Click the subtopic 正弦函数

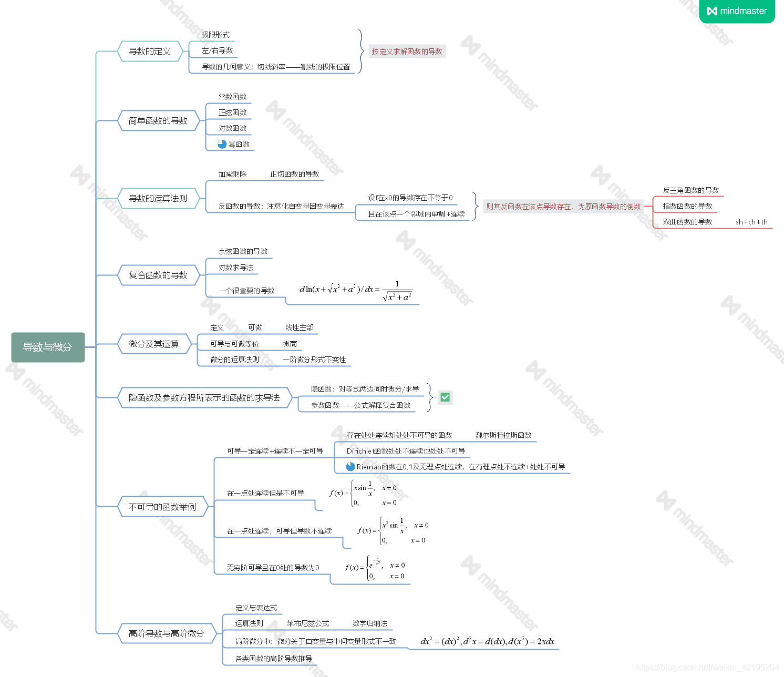233,112
